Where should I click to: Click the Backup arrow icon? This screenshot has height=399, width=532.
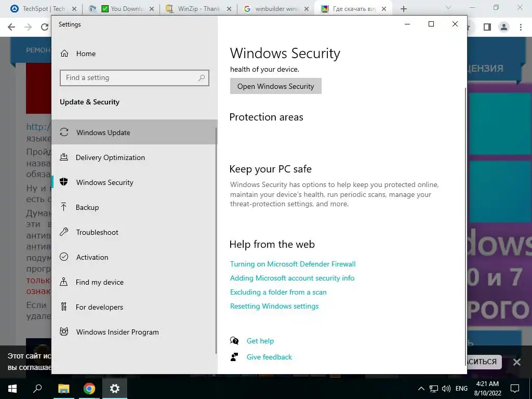pyautogui.click(x=63, y=207)
